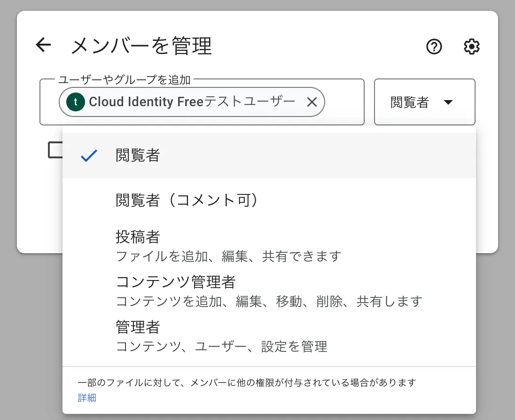
Task: Click the notice text about 他の権限
Action: click(247, 383)
